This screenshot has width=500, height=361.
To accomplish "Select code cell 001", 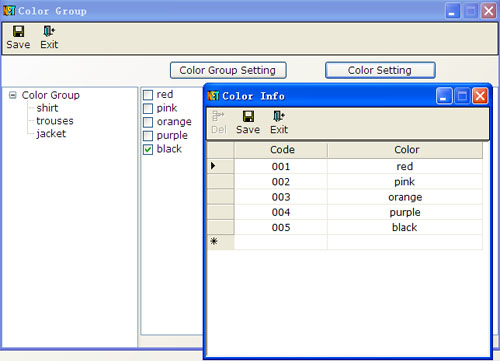I will [x=281, y=166].
